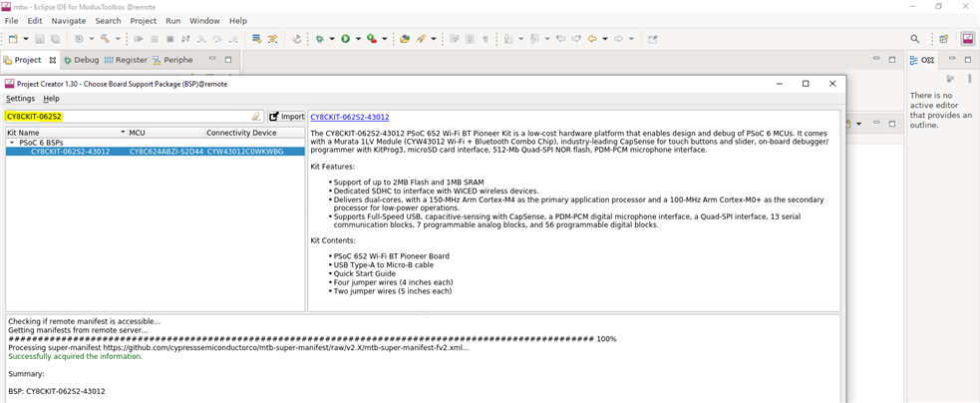Open the Help menu in Project Creator
The width and height of the screenshot is (980, 403).
tap(52, 99)
